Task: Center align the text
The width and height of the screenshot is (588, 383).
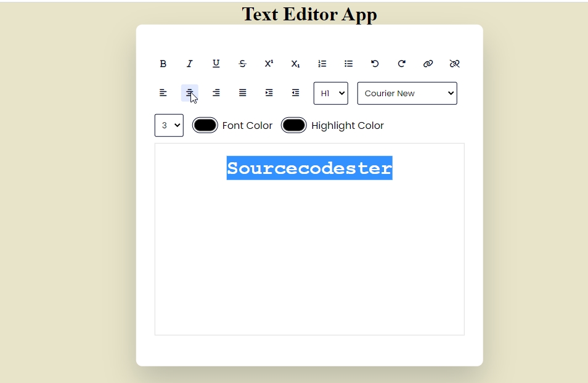Action: tap(189, 93)
